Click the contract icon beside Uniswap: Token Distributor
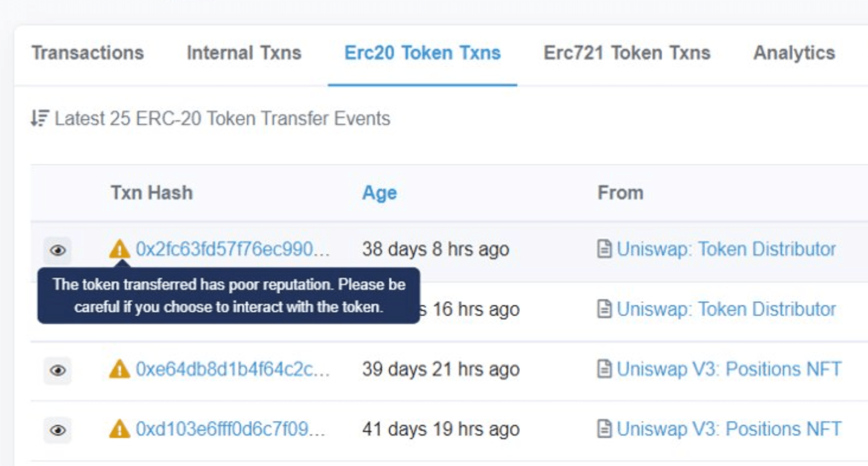This screenshot has height=466, width=868. [x=604, y=249]
